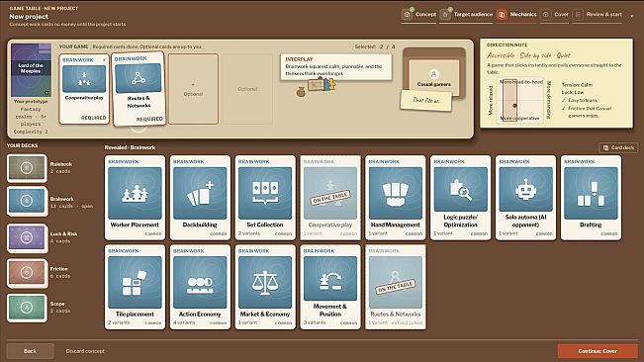Screen dimensions: 644x362
Task: Select the Drafting card
Action: click(x=591, y=198)
